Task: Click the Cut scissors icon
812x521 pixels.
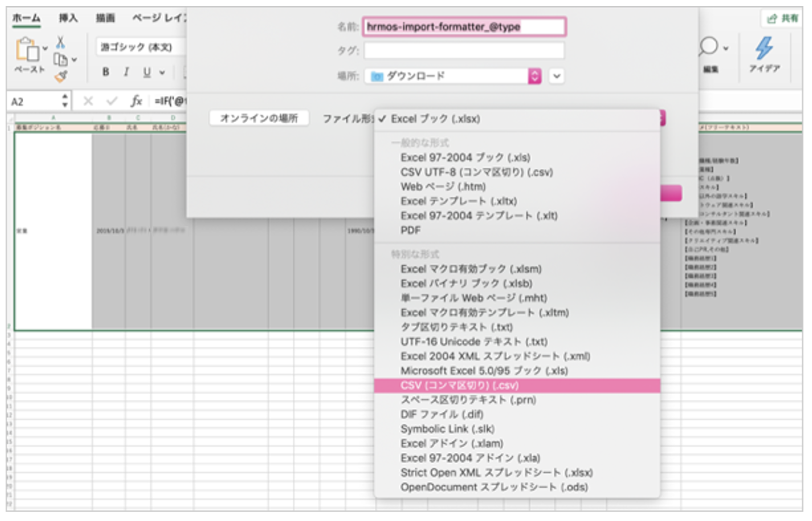Action: (x=60, y=42)
